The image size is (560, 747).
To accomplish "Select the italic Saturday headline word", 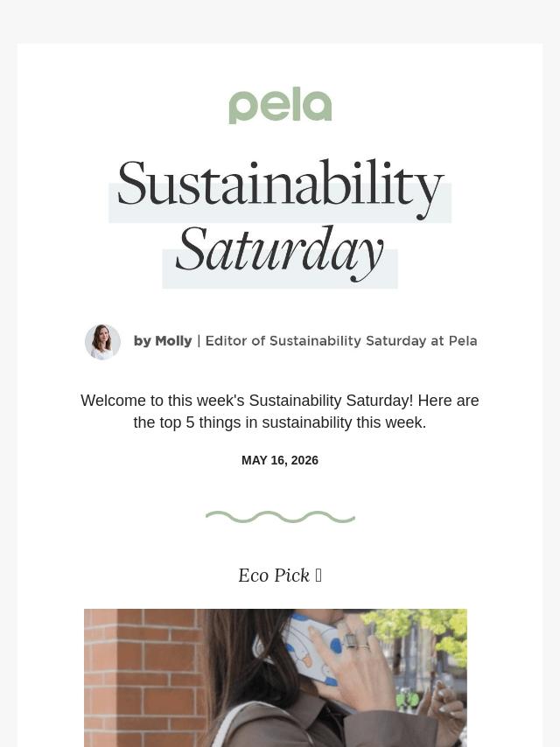I will point(279,252).
